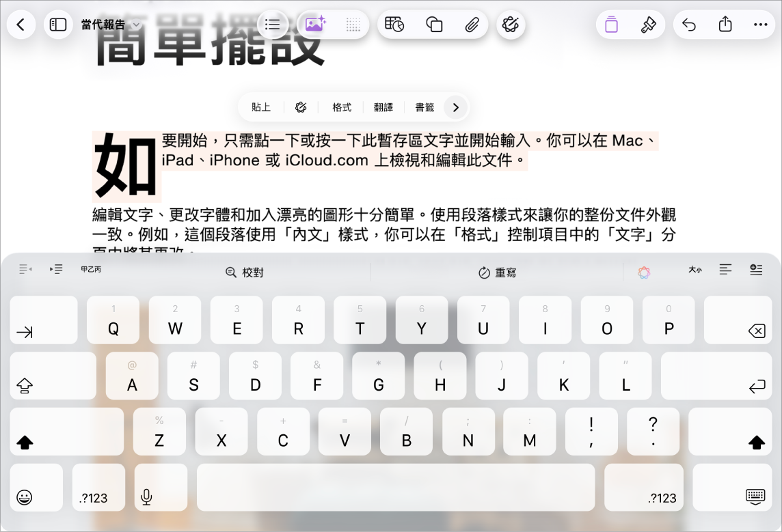Image resolution: width=782 pixels, height=532 pixels.
Task: Toggle the left shift key
Action: click(x=67, y=432)
